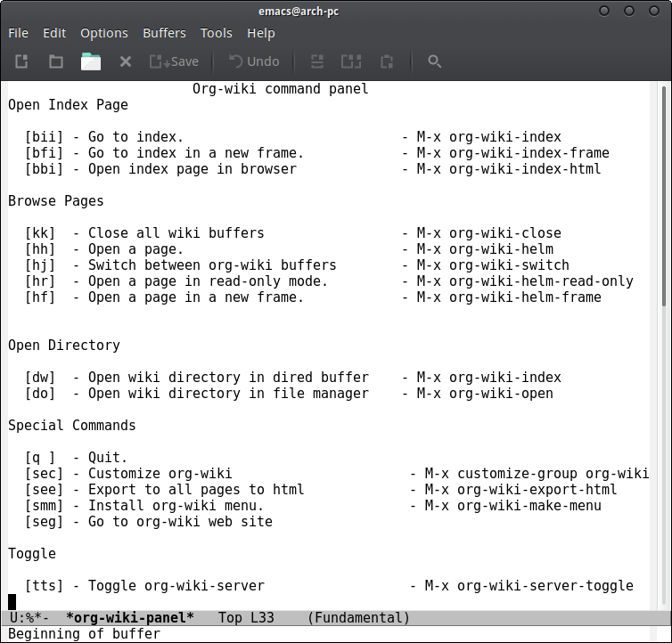Screen dimensions: 672x643
Task: Click the [see] export pages to html button
Action: (x=45, y=490)
